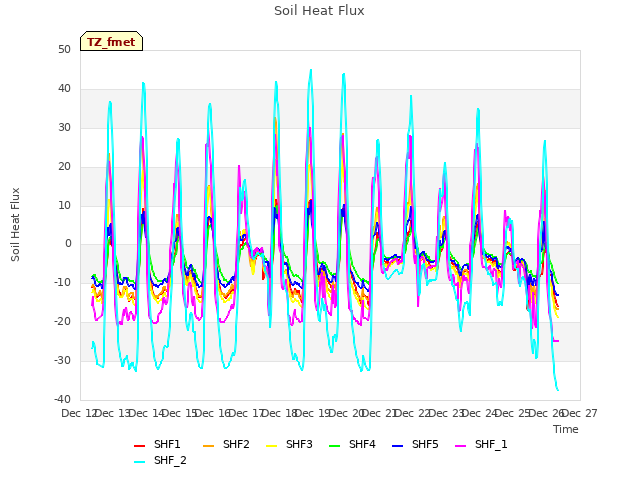Click the -30 y-axis tick label
Screen dimensions: 640x480
coord(62,360)
